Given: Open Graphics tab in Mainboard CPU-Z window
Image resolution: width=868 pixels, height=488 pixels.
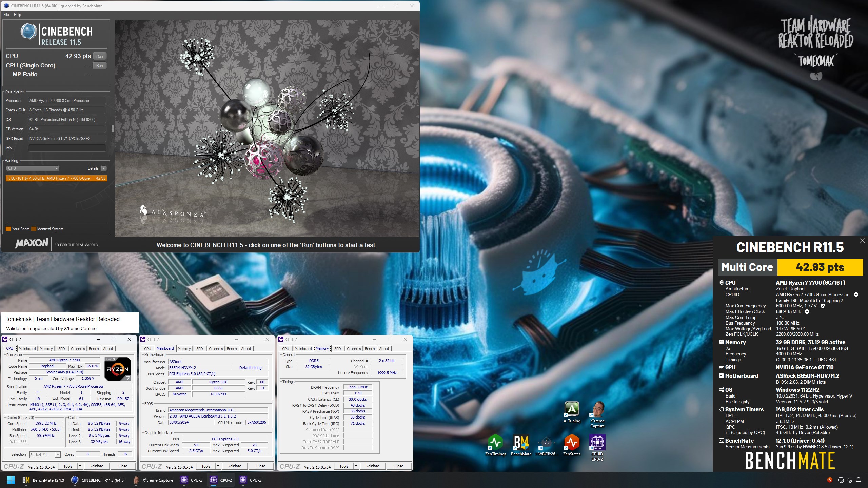Looking at the screenshot, I should pos(216,349).
